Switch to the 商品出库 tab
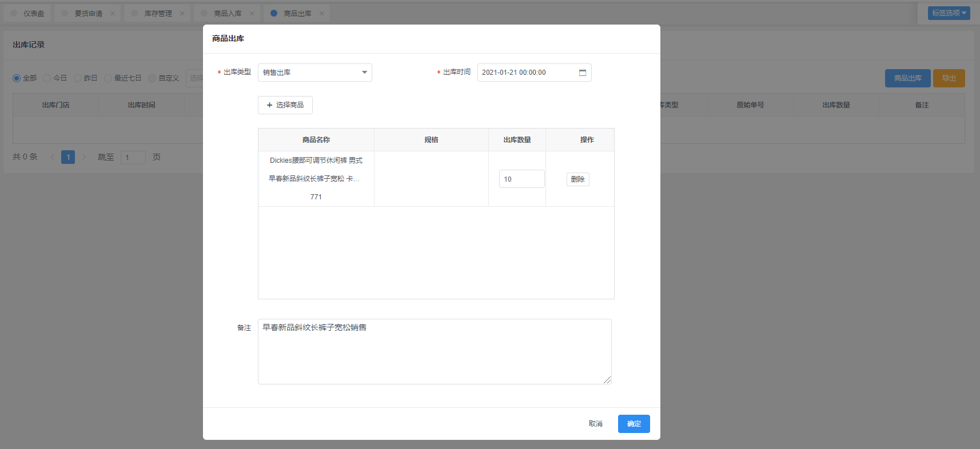The width and height of the screenshot is (980, 449). (297, 14)
